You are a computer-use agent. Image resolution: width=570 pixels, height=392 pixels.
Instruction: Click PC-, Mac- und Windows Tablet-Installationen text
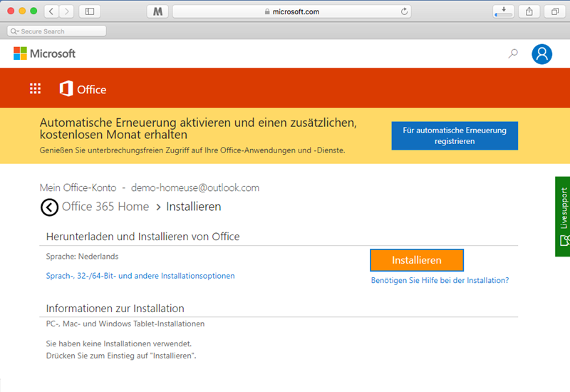coord(125,324)
